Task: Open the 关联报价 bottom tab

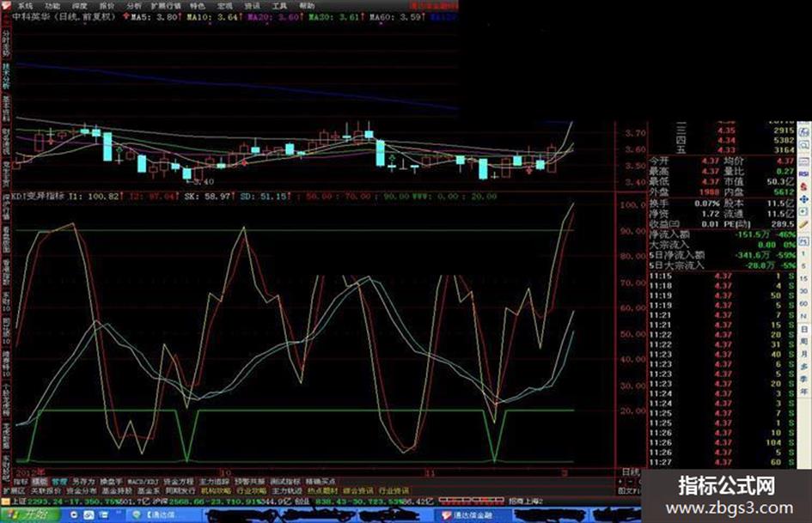Action: [x=46, y=491]
